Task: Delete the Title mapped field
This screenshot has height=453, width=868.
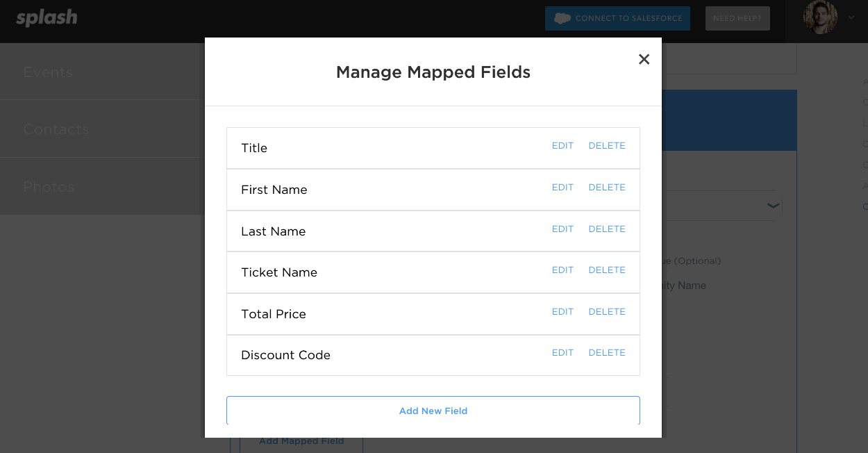Action: tap(607, 146)
